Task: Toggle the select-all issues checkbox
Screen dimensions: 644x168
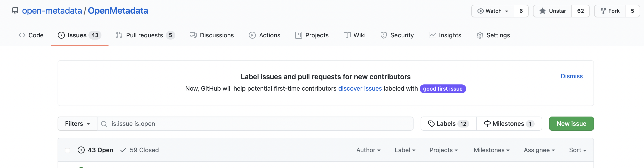Action: pos(67,150)
